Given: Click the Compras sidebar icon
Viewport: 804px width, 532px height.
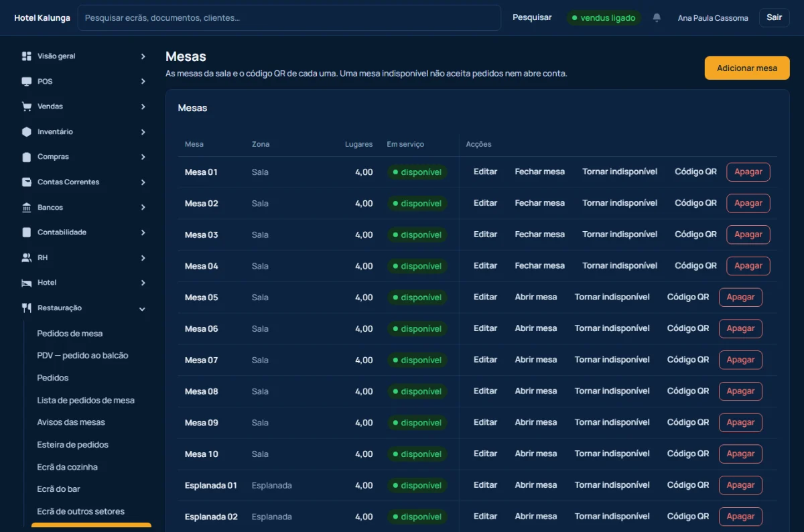Looking at the screenshot, I should point(27,157).
